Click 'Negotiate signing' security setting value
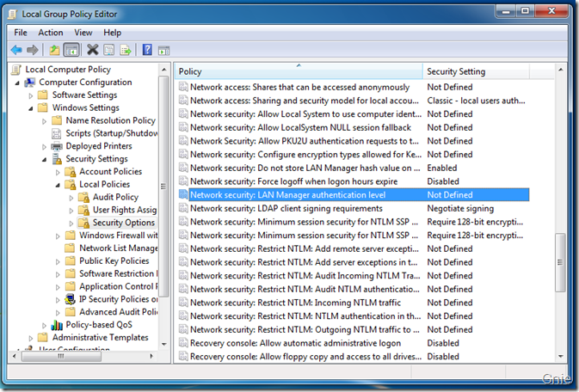Viewport: 579px width, 392px height. 460,208
